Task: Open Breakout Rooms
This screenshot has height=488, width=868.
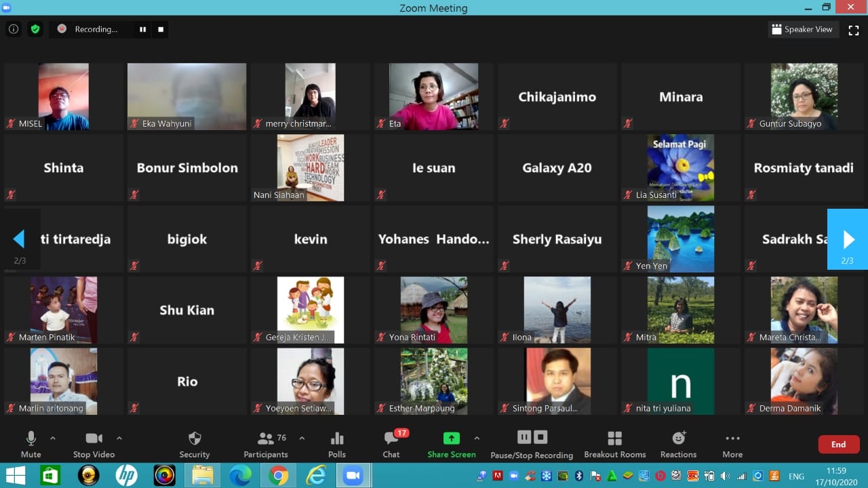Action: pyautogui.click(x=614, y=444)
